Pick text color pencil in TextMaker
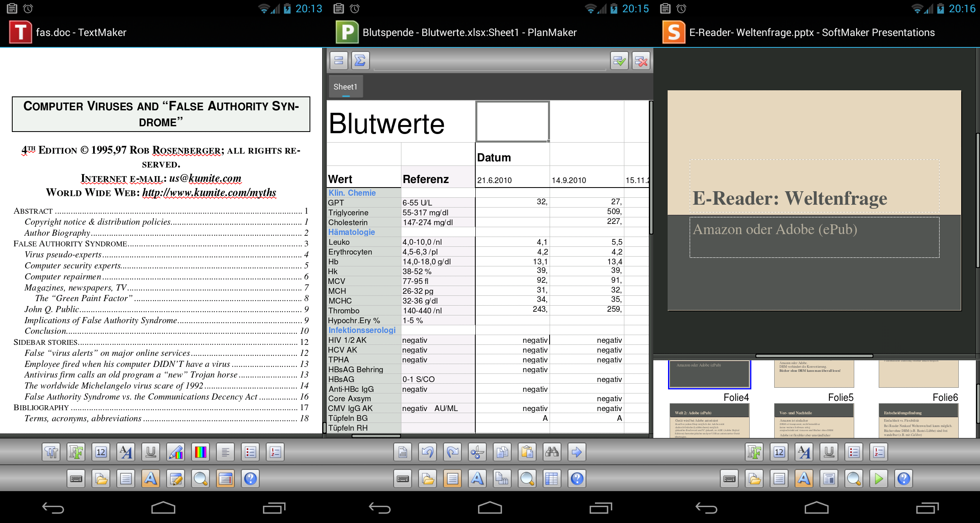Image resolution: width=980 pixels, height=523 pixels. [176, 452]
